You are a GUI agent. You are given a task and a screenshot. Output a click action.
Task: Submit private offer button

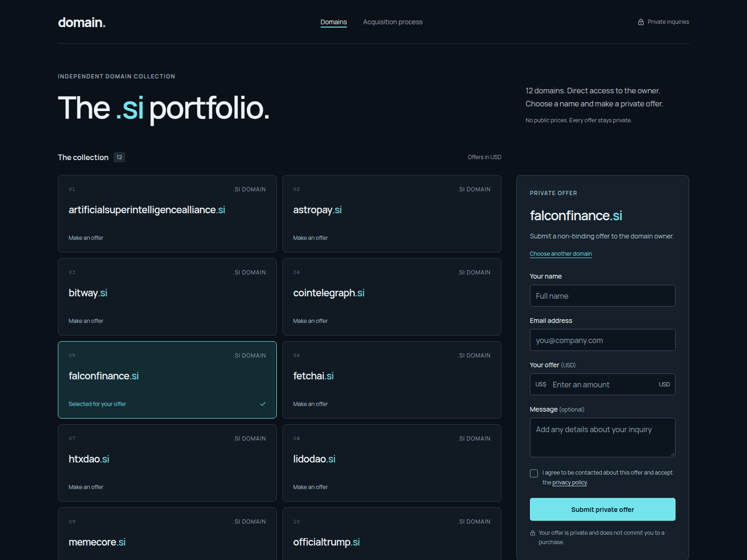603,510
